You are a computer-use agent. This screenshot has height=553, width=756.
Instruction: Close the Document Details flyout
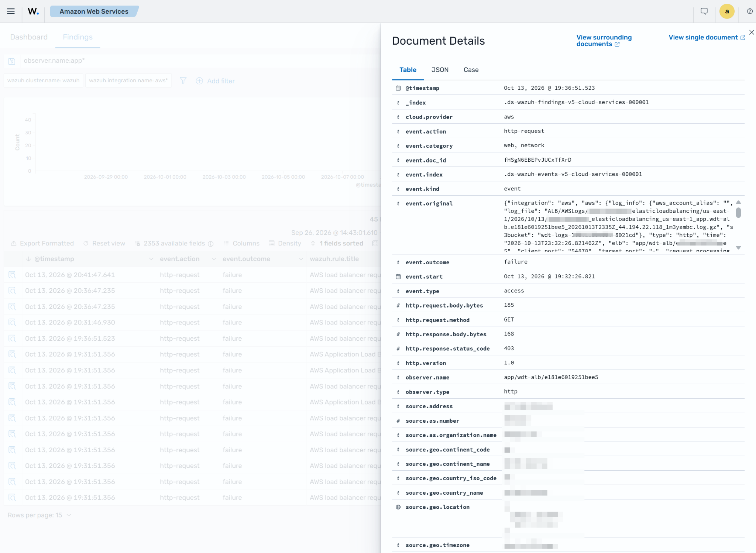[752, 32]
